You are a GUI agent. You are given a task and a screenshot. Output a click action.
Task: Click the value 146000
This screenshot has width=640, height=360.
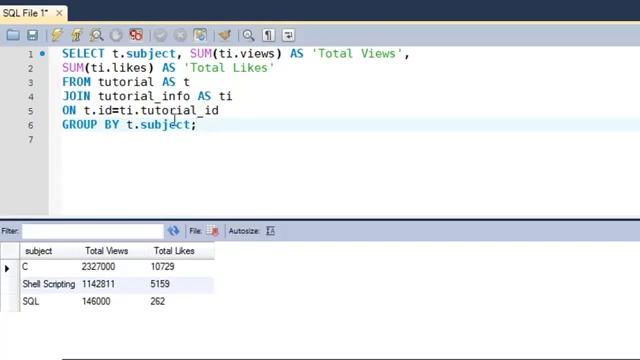[x=96, y=302]
